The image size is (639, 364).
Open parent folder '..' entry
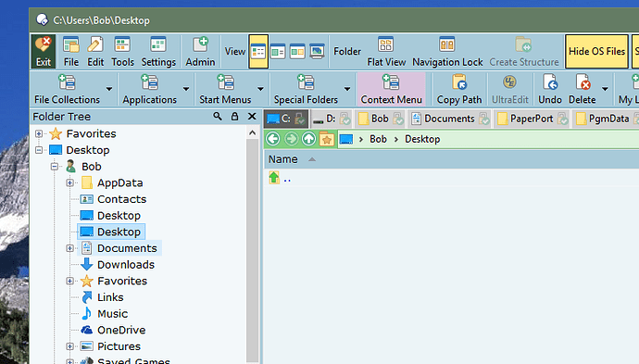pyautogui.click(x=281, y=178)
